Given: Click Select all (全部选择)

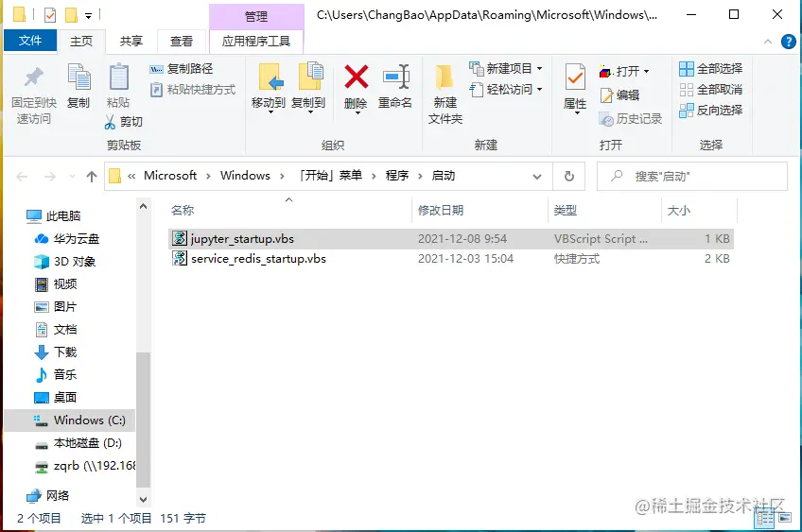Looking at the screenshot, I should click(711, 68).
